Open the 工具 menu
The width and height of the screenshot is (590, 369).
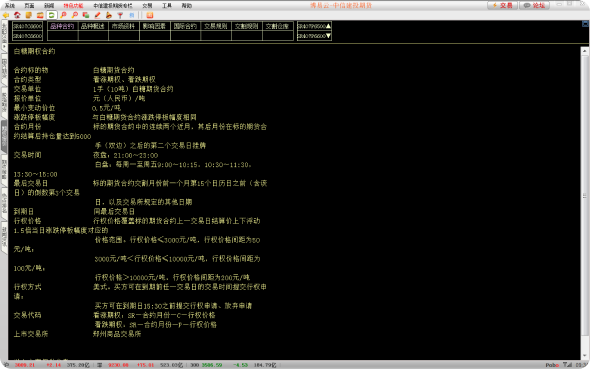click(x=167, y=5)
